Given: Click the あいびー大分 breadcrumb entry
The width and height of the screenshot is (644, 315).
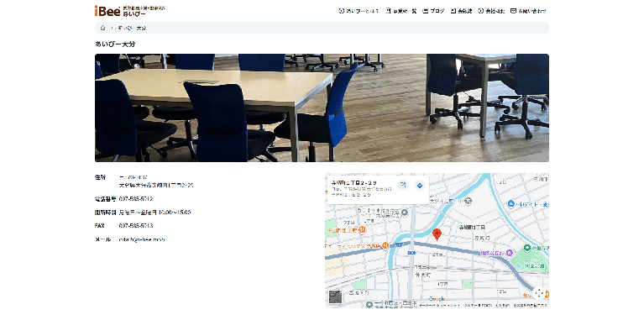Looking at the screenshot, I should 132,28.
